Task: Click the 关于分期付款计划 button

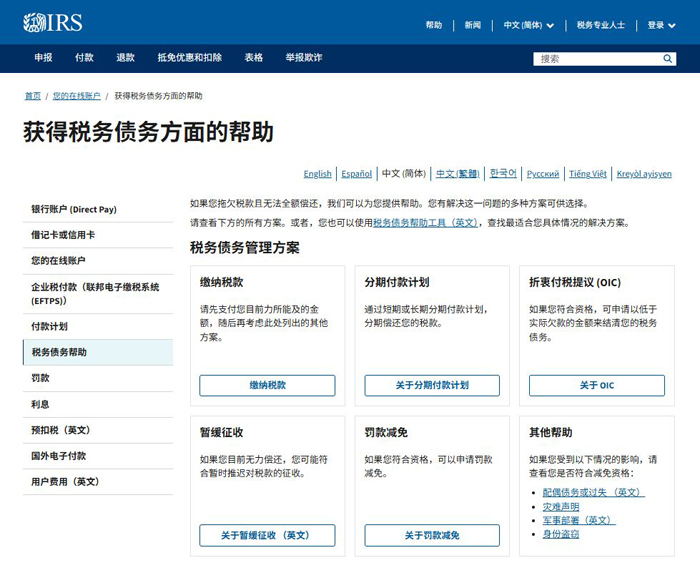Action: (432, 385)
